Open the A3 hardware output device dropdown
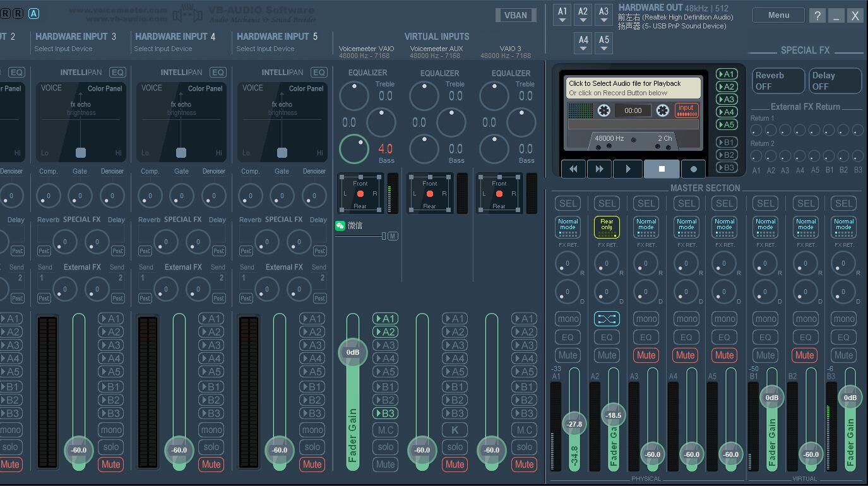The width and height of the screenshot is (868, 486). click(603, 14)
